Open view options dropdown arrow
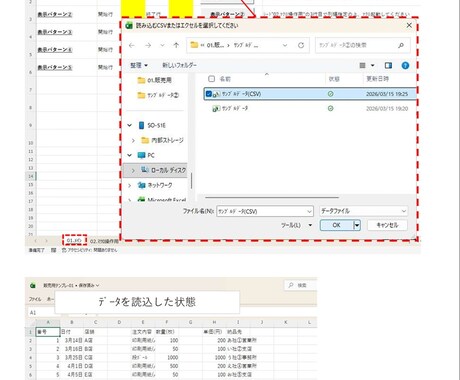 point(373,65)
